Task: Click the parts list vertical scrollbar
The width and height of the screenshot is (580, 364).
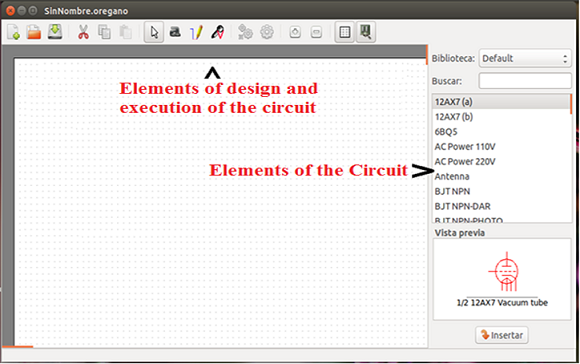Action: 571,104
